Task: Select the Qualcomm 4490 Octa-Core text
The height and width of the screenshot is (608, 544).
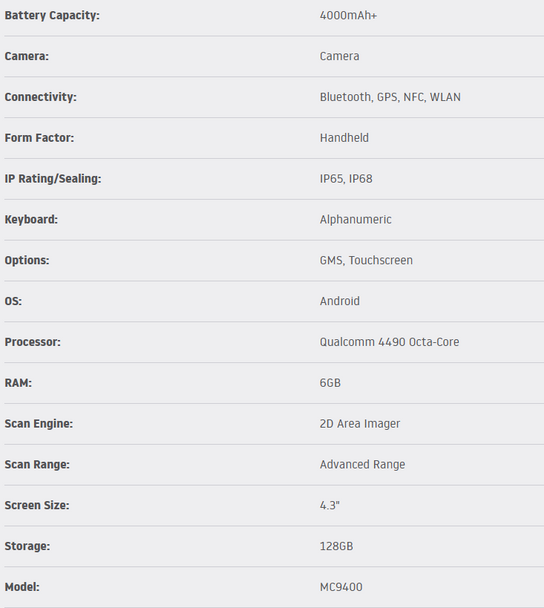Action: [x=389, y=342]
